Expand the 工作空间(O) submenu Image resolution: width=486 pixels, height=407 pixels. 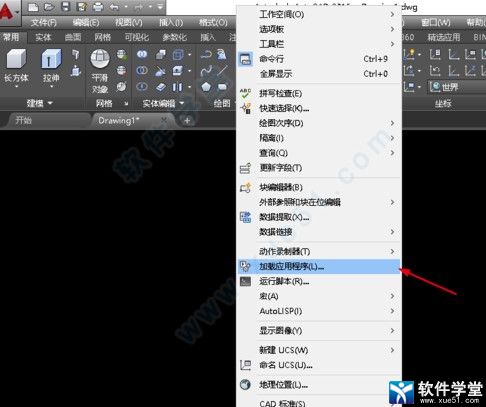pos(319,14)
